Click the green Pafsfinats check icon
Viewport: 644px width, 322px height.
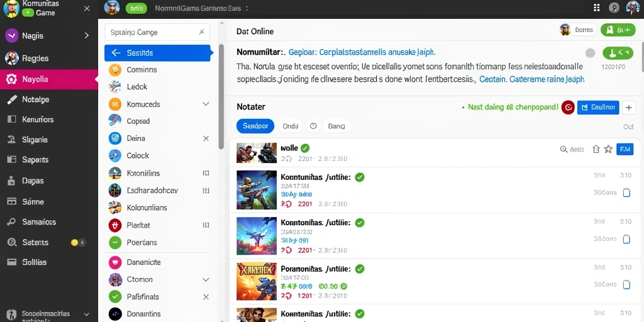click(115, 297)
